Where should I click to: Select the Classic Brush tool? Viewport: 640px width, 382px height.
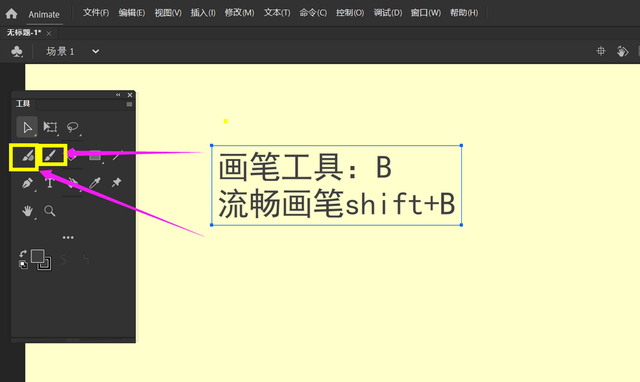(x=51, y=155)
